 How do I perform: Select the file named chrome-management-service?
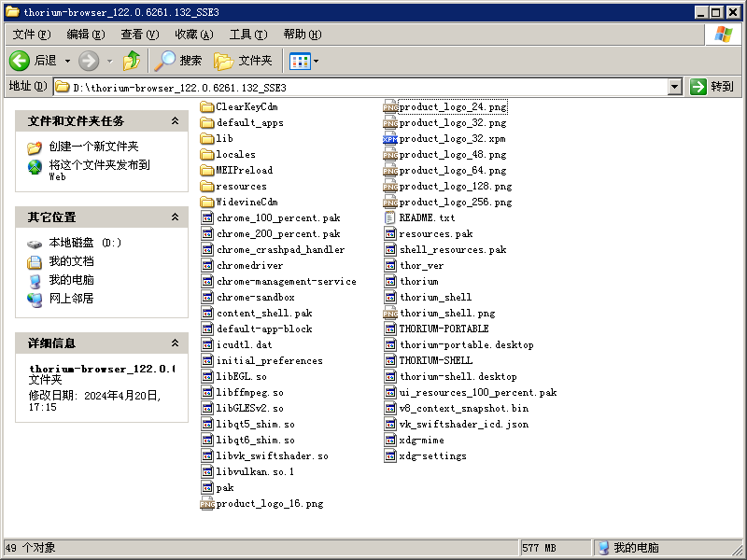click(x=287, y=282)
